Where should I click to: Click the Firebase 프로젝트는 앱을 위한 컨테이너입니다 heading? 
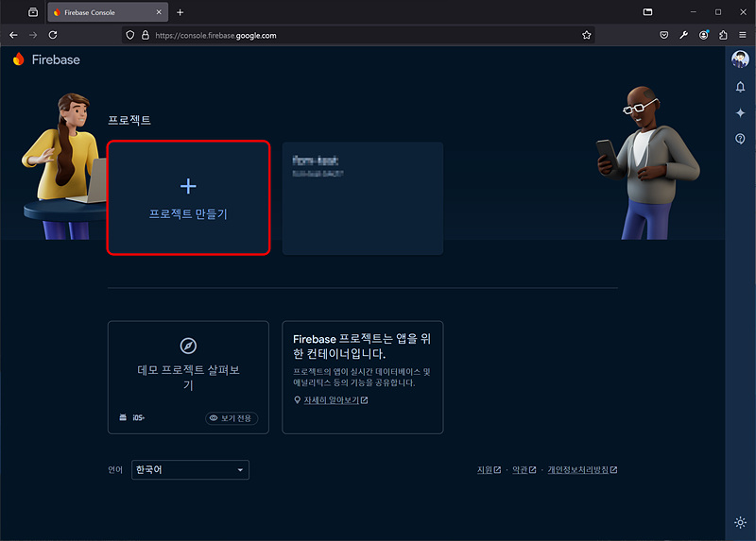tap(362, 346)
